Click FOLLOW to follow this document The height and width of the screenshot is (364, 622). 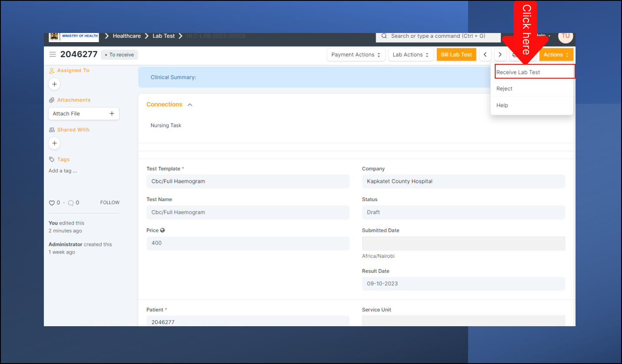point(110,202)
